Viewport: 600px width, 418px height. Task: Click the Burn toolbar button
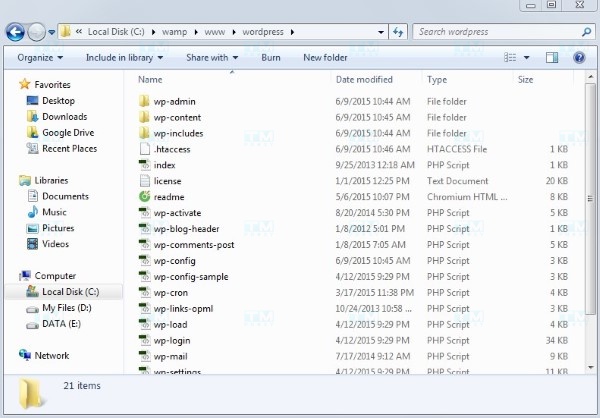(270, 58)
